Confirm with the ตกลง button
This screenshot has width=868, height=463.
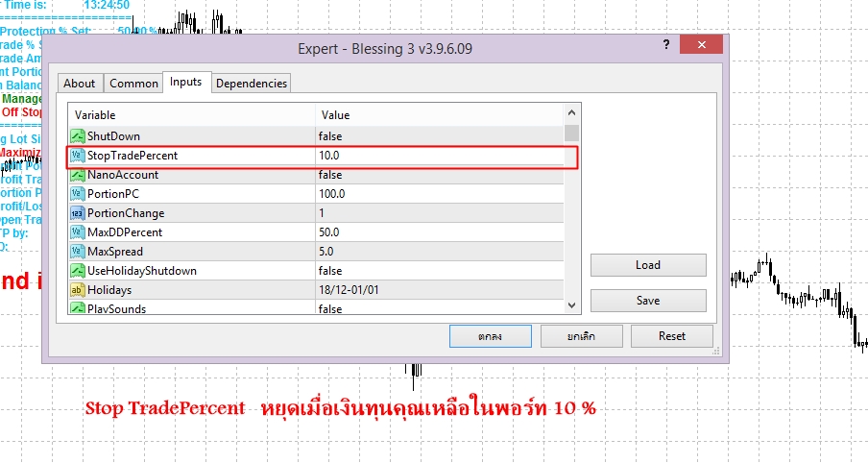point(491,336)
